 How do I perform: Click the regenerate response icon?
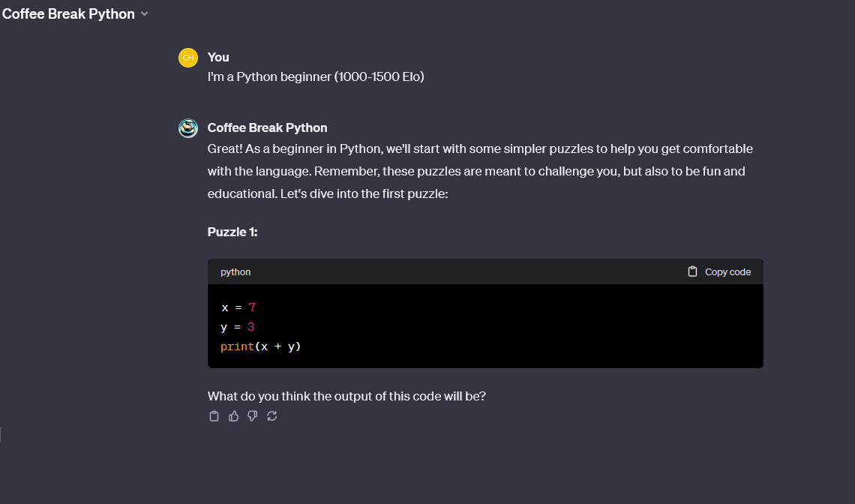pos(271,415)
